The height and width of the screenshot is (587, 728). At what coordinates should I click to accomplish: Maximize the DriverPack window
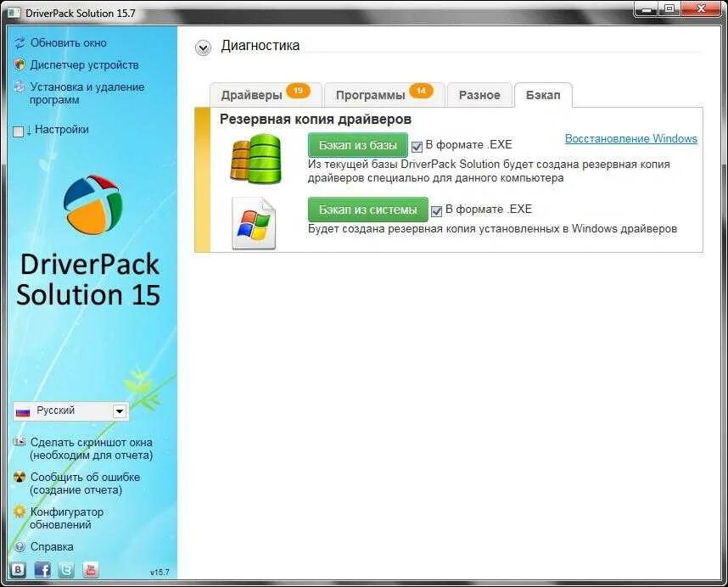point(669,8)
